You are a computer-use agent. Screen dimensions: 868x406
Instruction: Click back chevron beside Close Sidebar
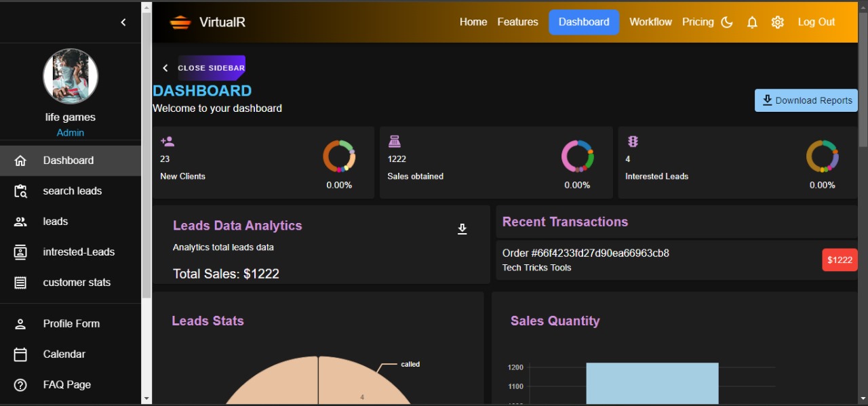pos(165,68)
